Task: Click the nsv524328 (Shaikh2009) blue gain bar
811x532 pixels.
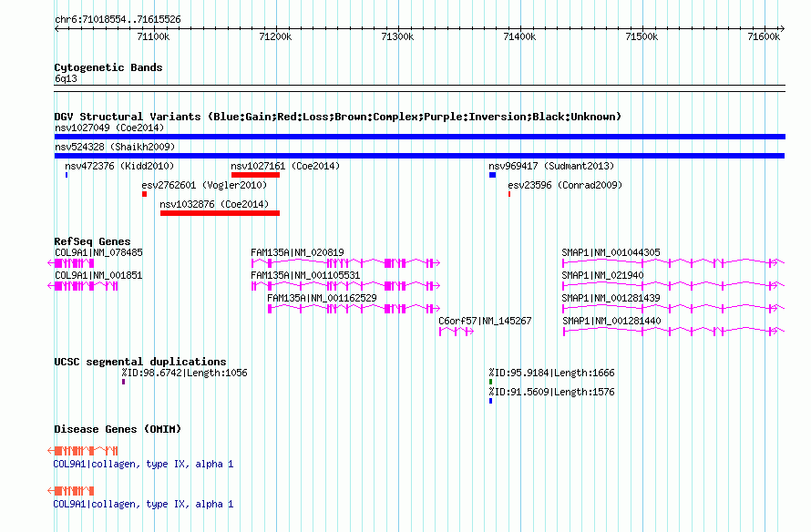Action: tap(419, 156)
